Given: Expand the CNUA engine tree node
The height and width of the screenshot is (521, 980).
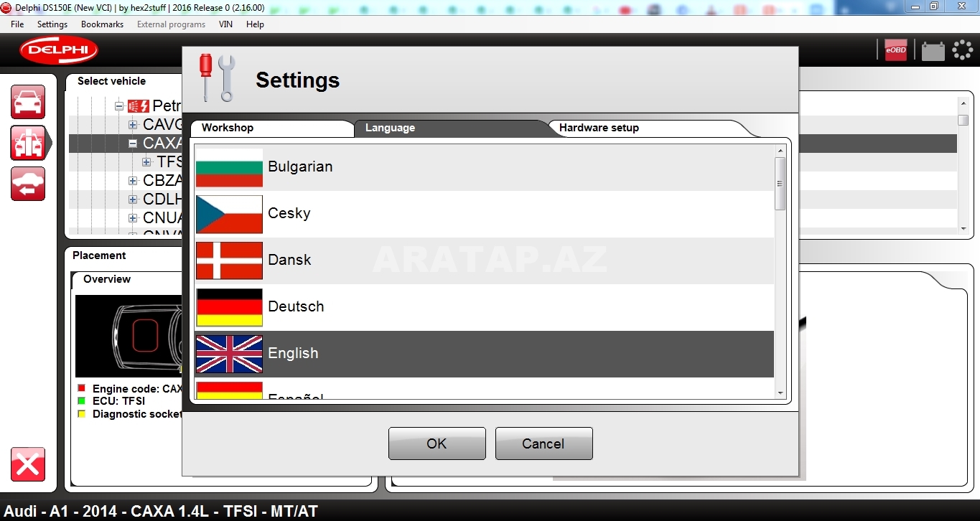Looking at the screenshot, I should click(x=133, y=218).
